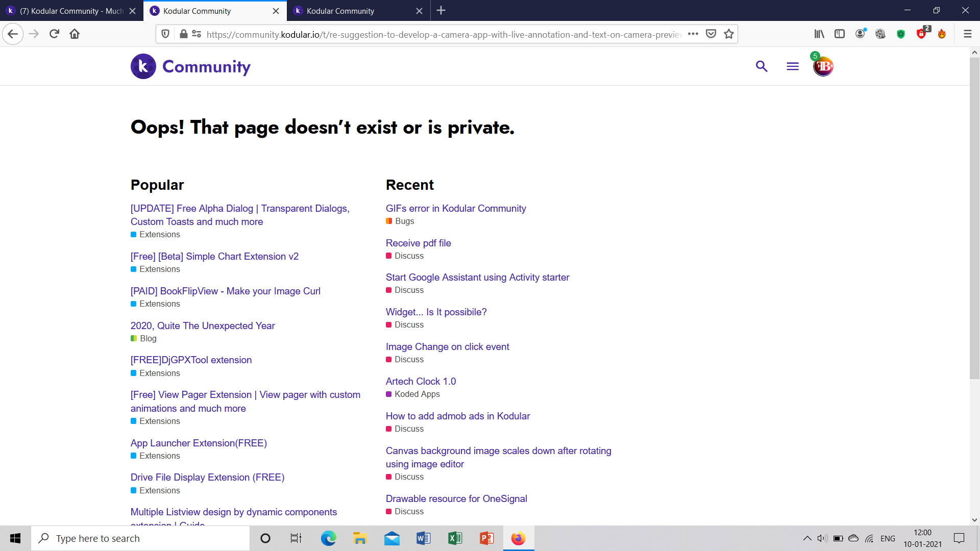
Task: Open '[PAID] BookFlipView' topic
Action: [x=225, y=291]
